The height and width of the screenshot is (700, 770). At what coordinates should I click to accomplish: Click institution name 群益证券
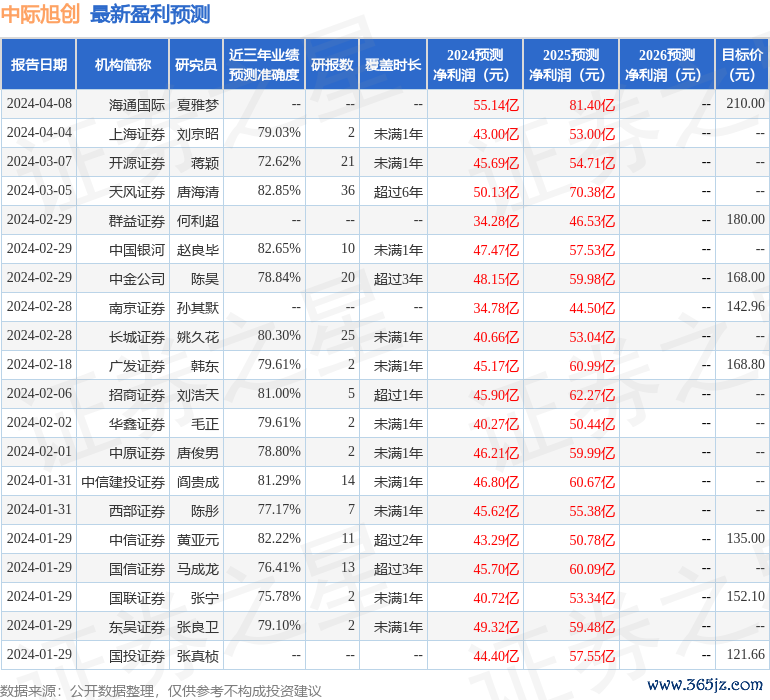click(x=137, y=221)
